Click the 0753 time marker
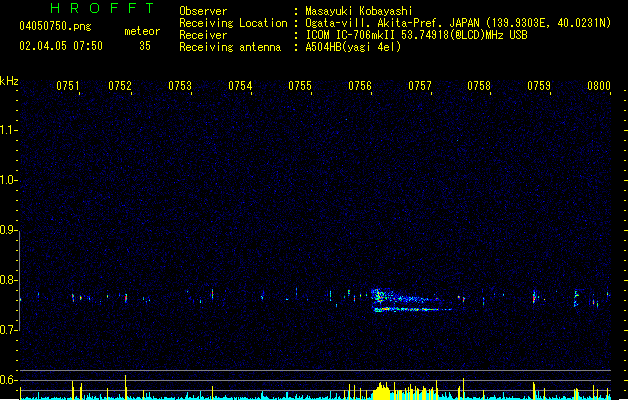 click(180, 86)
